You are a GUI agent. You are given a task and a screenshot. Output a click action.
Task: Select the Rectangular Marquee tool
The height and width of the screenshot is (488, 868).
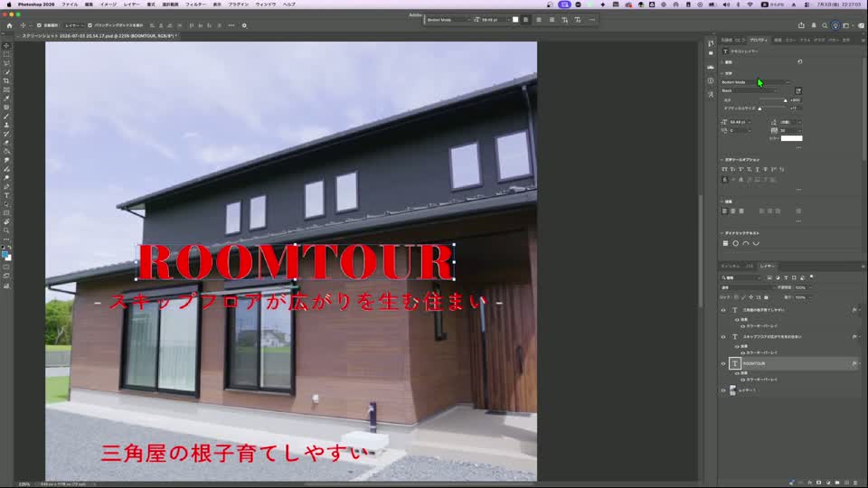[x=6, y=55]
